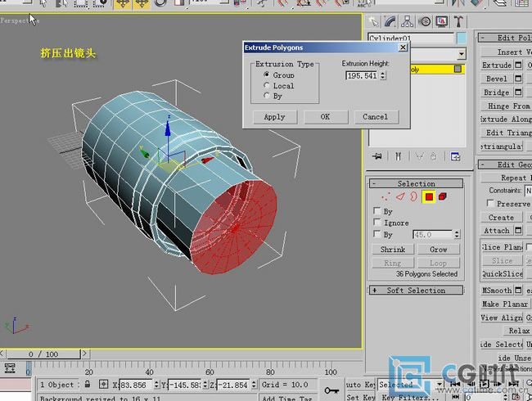Screen dimensions: 532x401
Task: Open Configure Modifier Sets icon
Action: [x=455, y=156]
